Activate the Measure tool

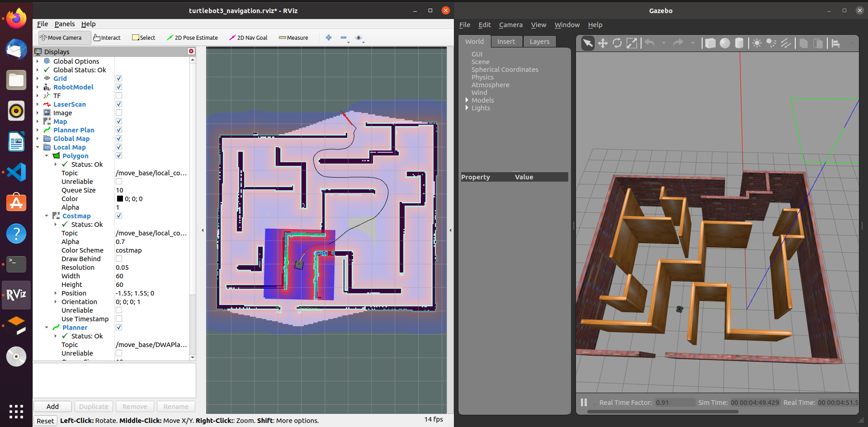pyautogui.click(x=294, y=38)
